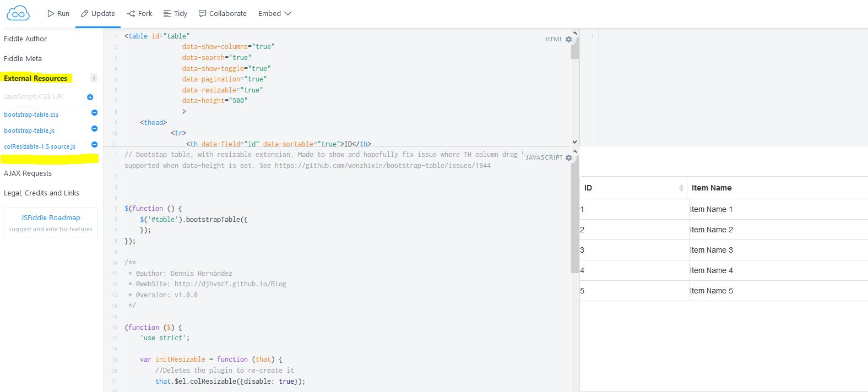Select the Item Name 4 cell
The image size is (868, 392).
tap(778, 270)
